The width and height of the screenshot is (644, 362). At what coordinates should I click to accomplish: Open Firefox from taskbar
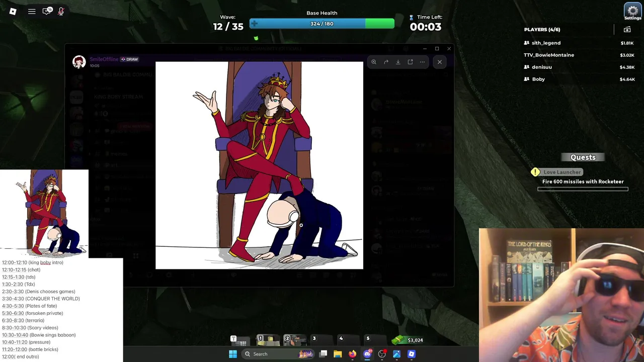(x=353, y=354)
